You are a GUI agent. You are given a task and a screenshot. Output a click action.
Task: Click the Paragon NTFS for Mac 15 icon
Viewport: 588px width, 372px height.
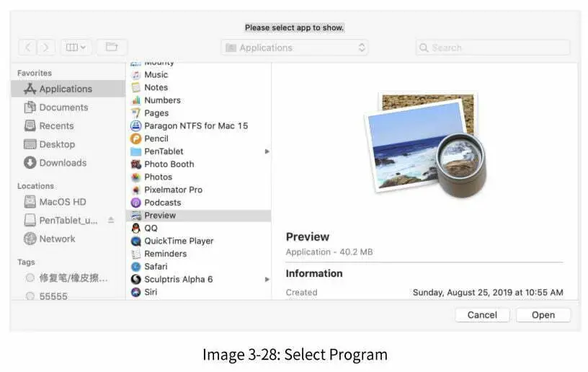tap(135, 126)
